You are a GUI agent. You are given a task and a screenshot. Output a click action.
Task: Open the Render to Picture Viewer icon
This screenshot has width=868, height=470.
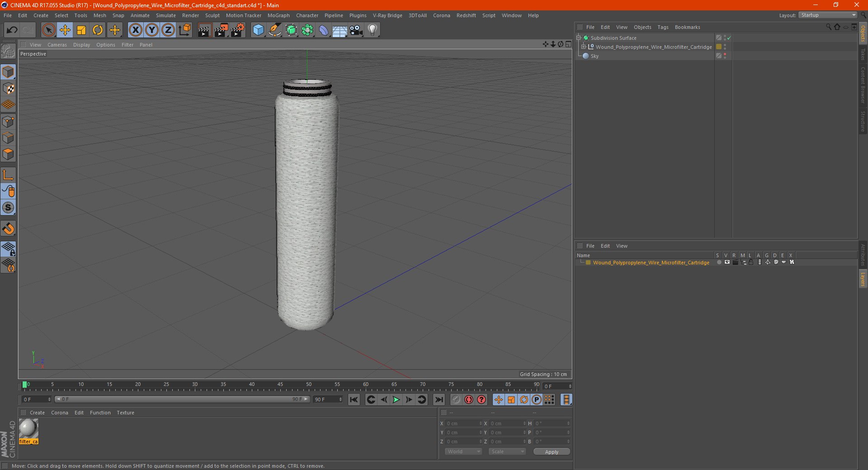point(221,30)
